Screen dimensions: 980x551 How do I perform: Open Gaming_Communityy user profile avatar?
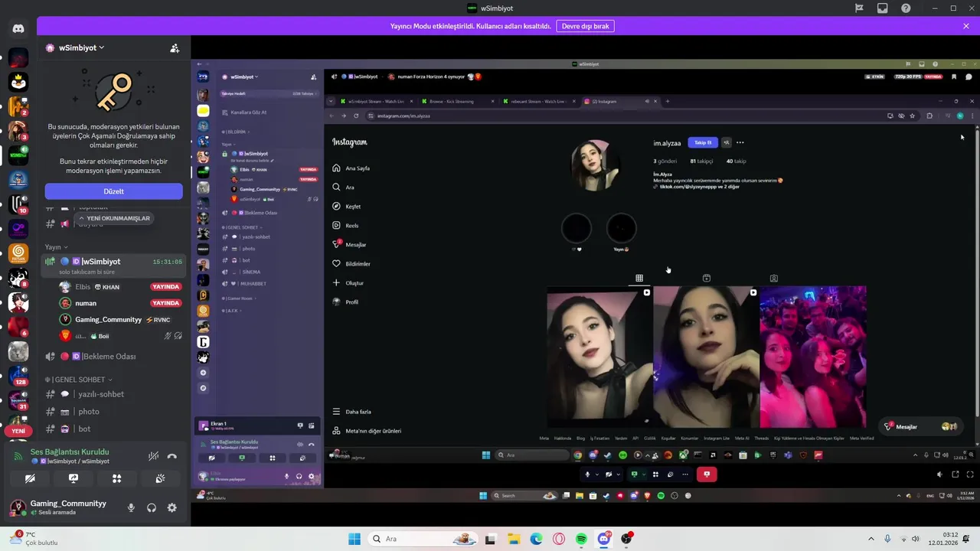pyautogui.click(x=18, y=507)
